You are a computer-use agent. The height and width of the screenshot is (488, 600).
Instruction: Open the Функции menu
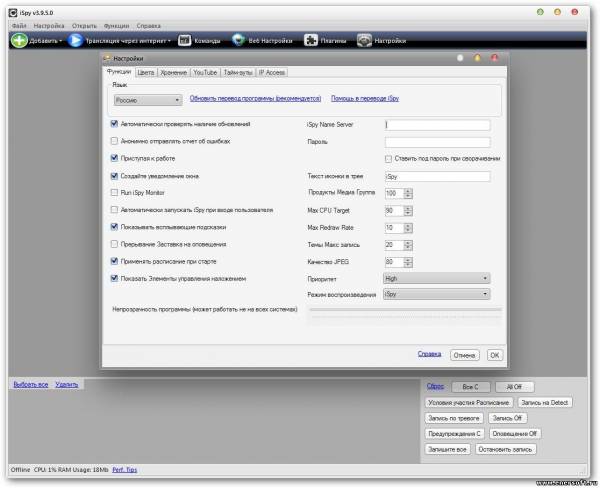tap(116, 26)
